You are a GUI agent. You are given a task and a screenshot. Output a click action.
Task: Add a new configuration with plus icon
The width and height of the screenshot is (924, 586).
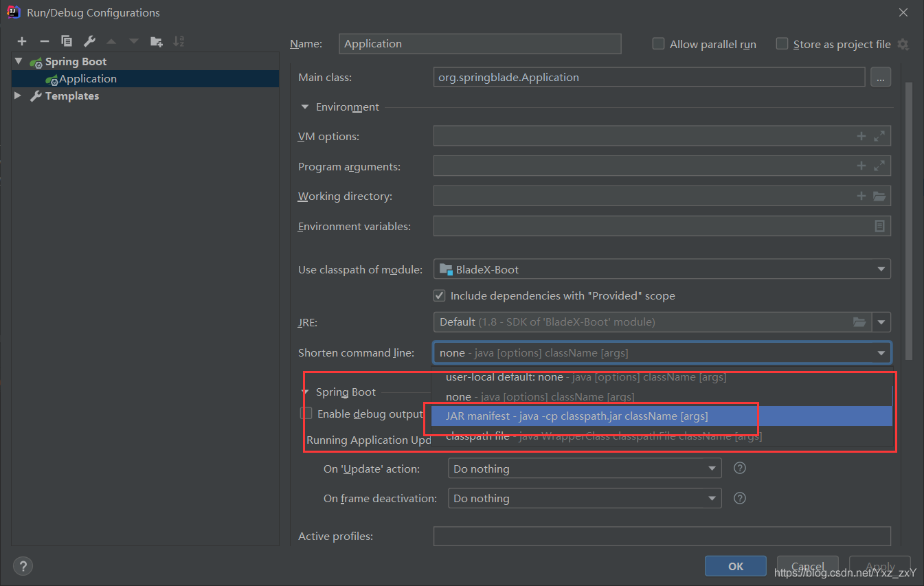tap(22, 42)
